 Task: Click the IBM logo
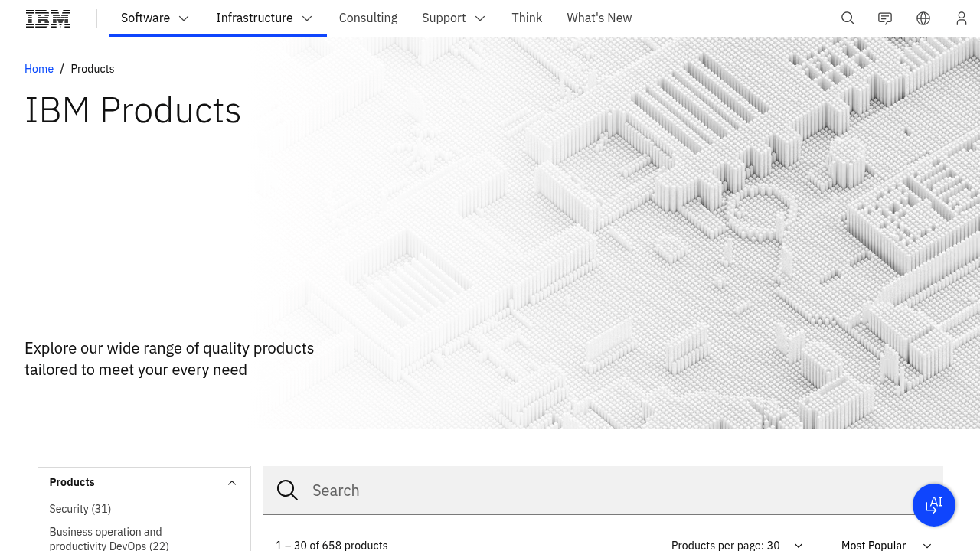[x=48, y=18]
